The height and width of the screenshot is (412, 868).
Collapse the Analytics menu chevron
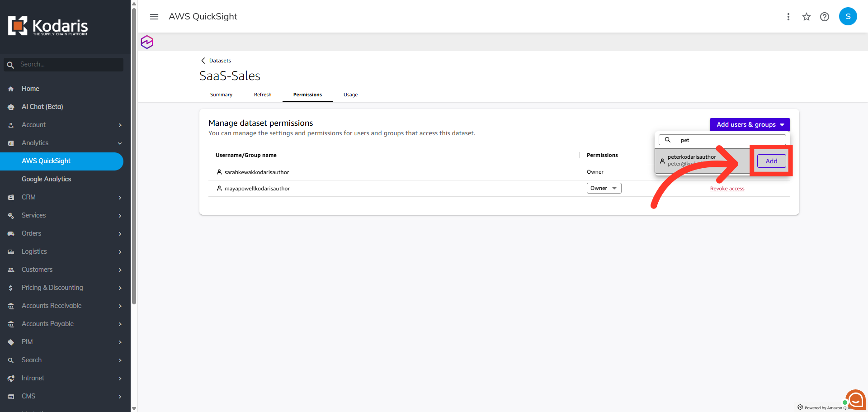[x=120, y=143]
